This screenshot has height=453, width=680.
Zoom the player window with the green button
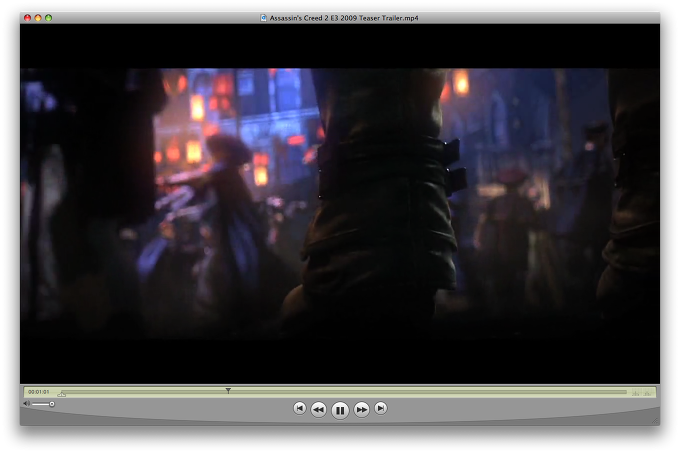(x=49, y=18)
